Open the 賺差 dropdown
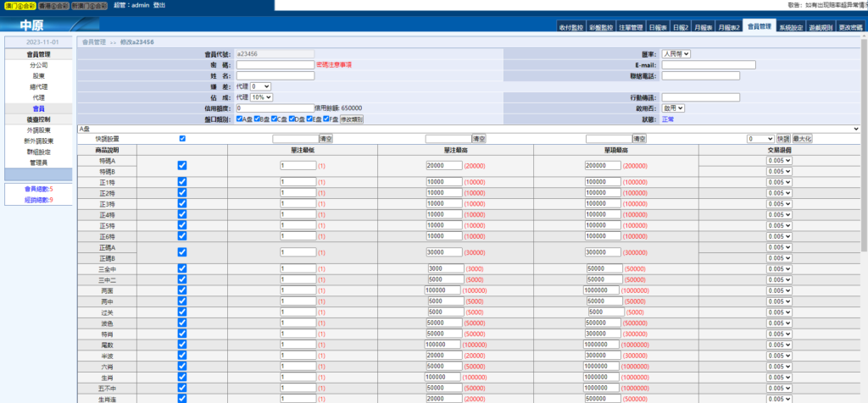The image size is (868, 403). click(261, 86)
